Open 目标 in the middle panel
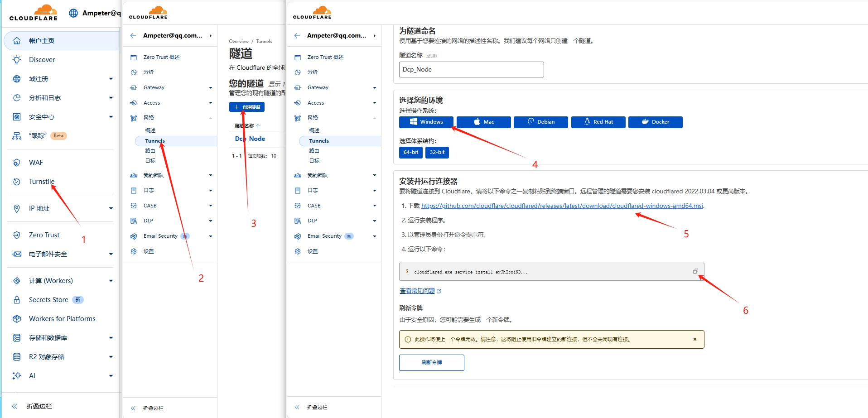 pos(150,161)
